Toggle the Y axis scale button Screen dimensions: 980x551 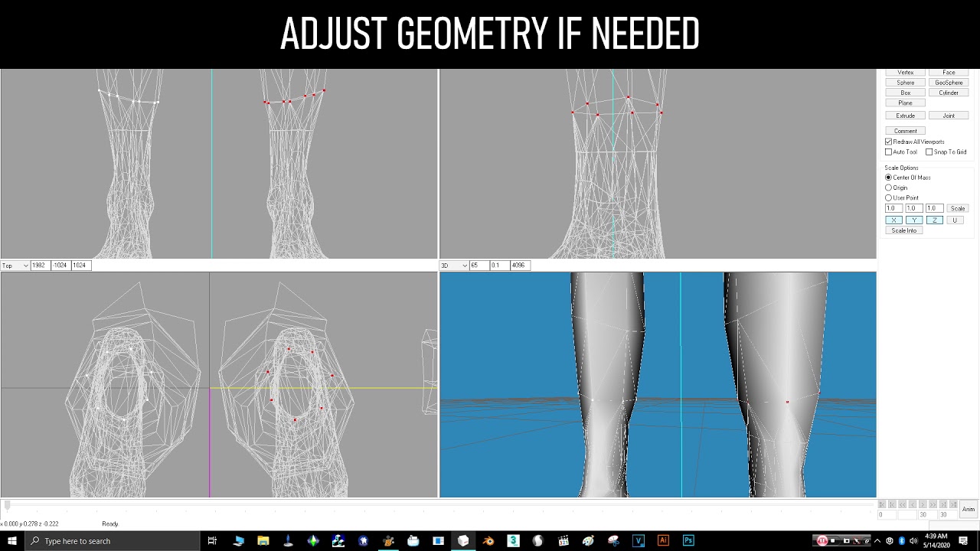[913, 220]
